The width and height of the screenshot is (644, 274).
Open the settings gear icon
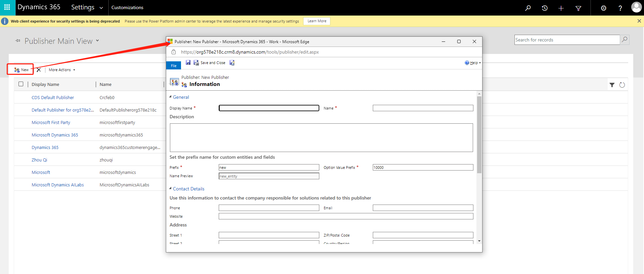[604, 8]
